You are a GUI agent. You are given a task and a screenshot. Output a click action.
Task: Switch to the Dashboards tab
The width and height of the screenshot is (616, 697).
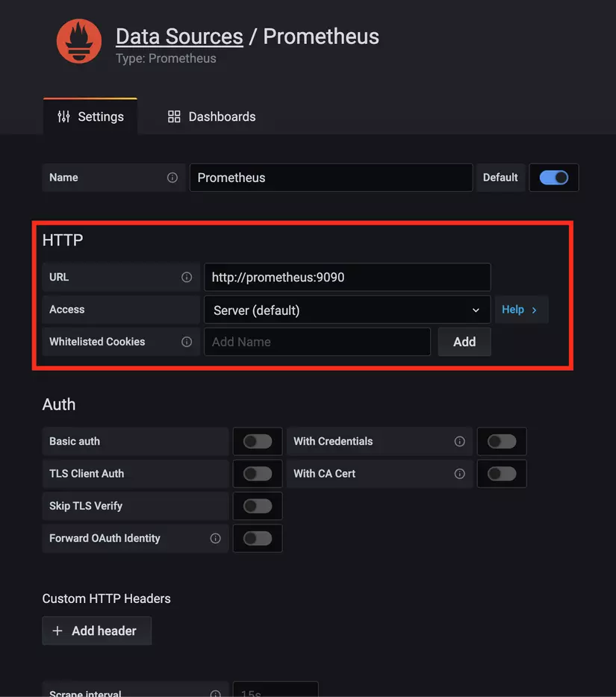(211, 116)
